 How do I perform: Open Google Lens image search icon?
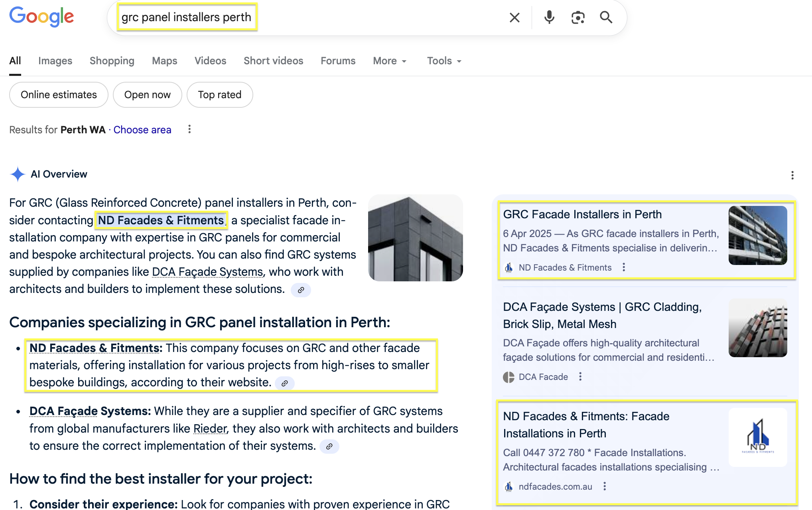(577, 18)
